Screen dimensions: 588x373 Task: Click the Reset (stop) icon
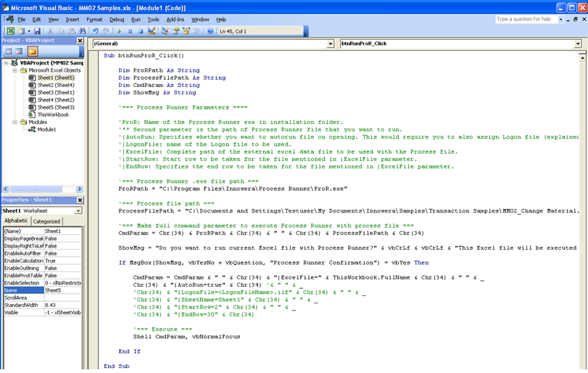[140, 31]
